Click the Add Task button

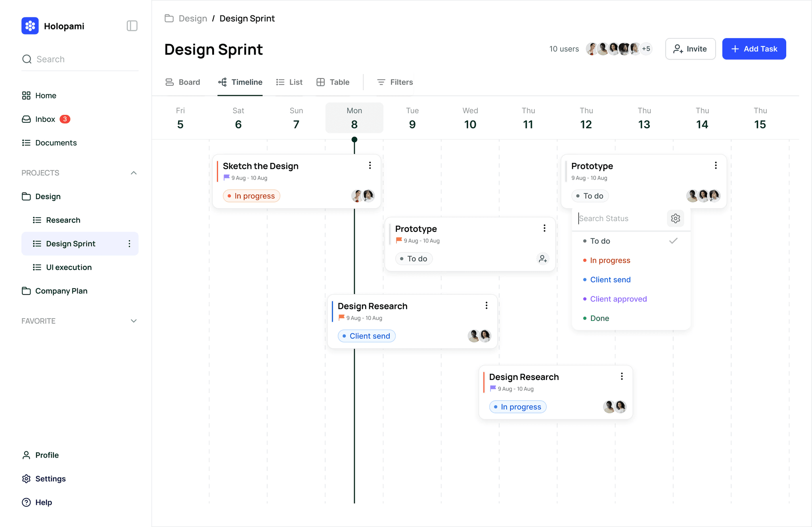(754, 49)
